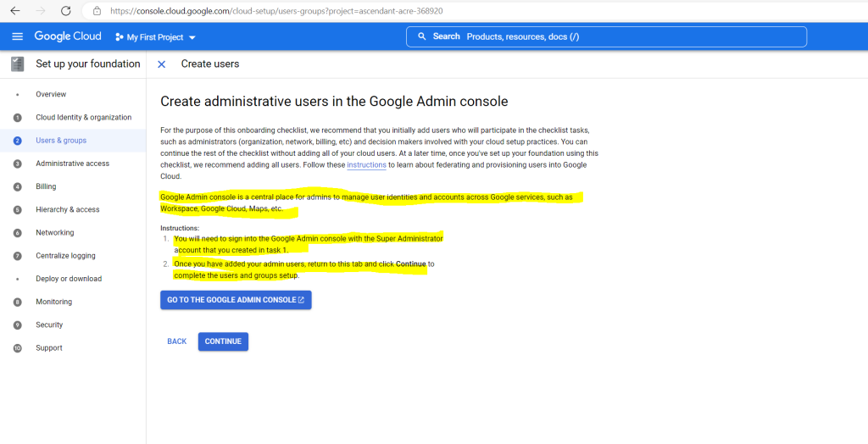
Task: Open the Support step
Action: coord(49,348)
